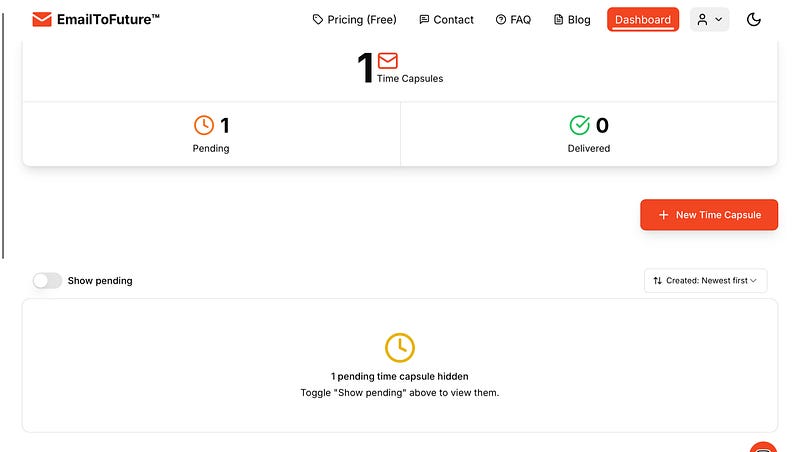Click the EmailToFuture envelope logo icon
This screenshot has width=800, height=452.
(x=42, y=19)
